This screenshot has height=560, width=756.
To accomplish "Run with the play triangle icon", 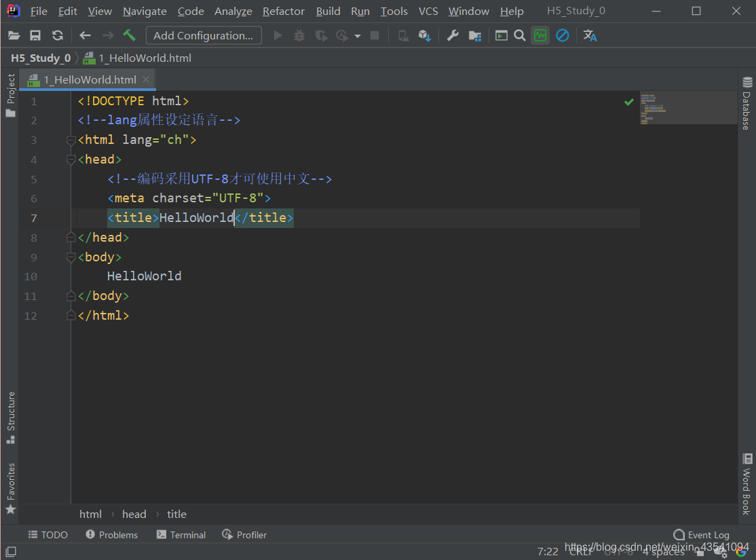I will click(278, 35).
